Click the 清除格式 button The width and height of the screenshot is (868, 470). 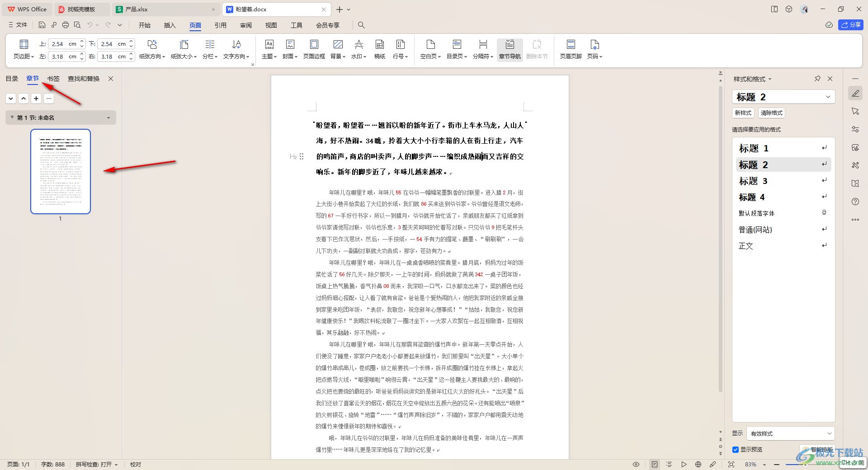click(x=772, y=113)
